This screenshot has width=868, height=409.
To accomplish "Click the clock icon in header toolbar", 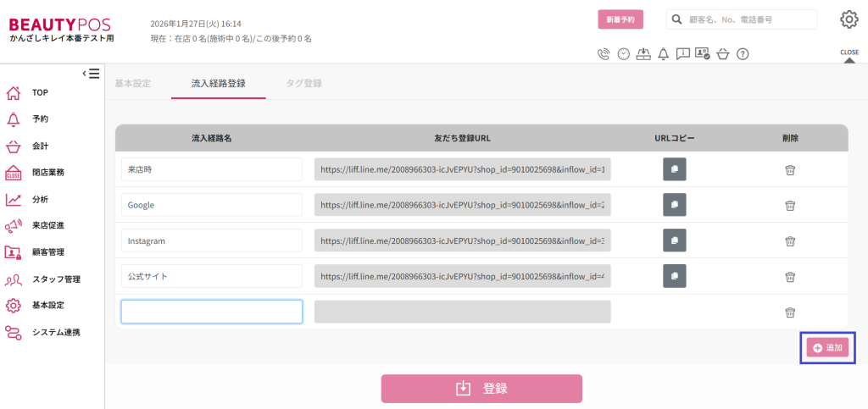I will point(624,54).
